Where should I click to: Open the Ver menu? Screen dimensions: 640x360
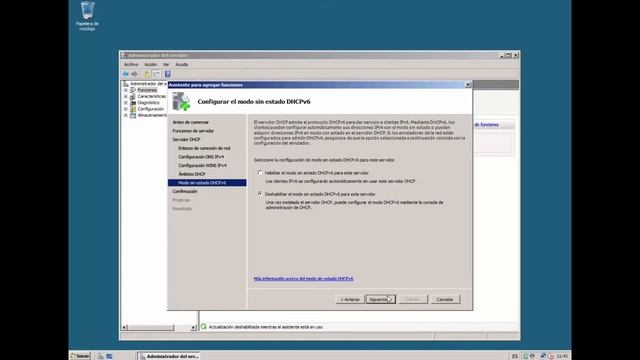pos(166,64)
